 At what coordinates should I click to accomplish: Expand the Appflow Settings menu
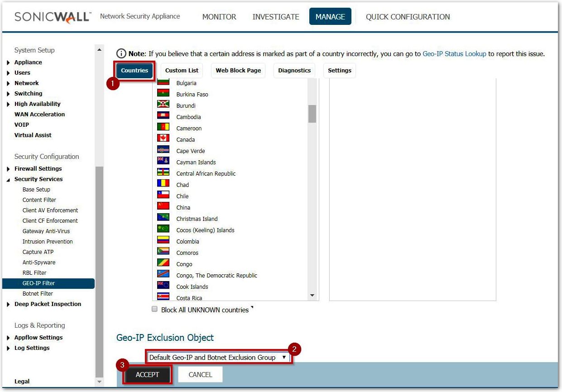coord(9,338)
